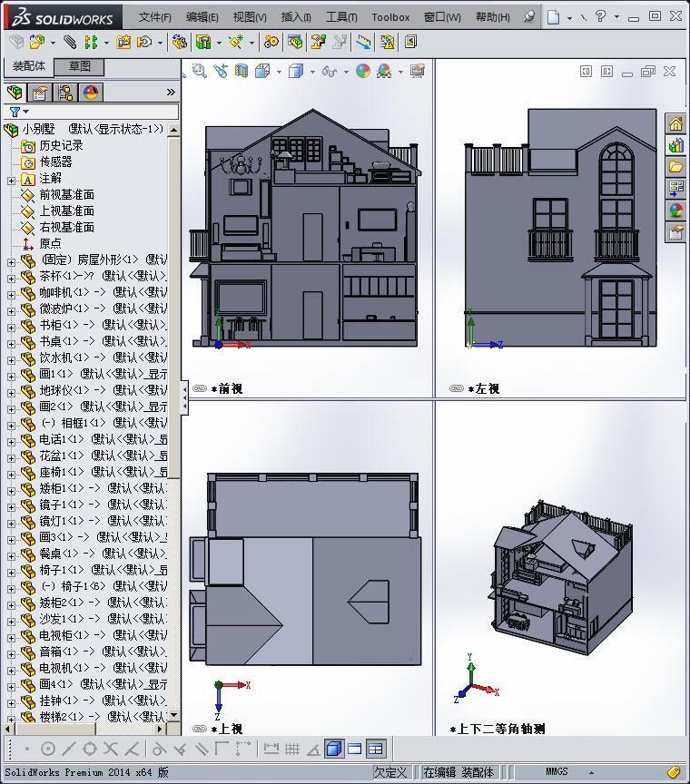Viewport: 690px width, 784px height.
Task: Click the Hide/Show Items glasses icon
Action: click(x=330, y=72)
